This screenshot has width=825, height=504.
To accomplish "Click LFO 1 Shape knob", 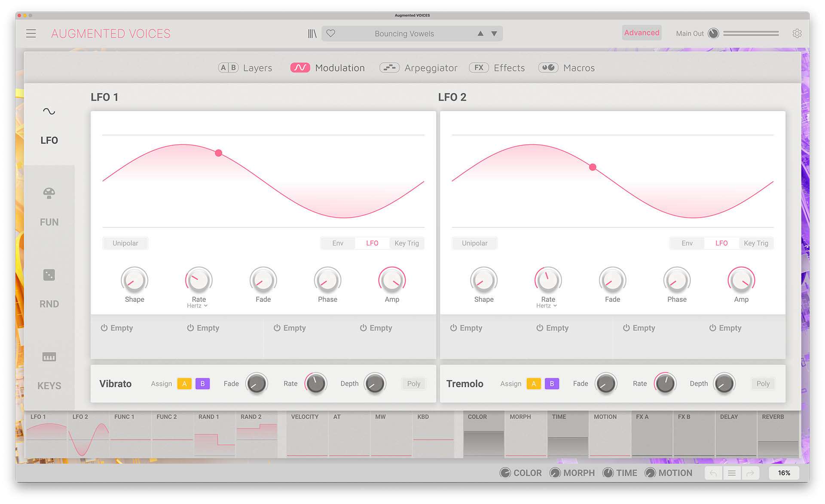I will point(134,280).
